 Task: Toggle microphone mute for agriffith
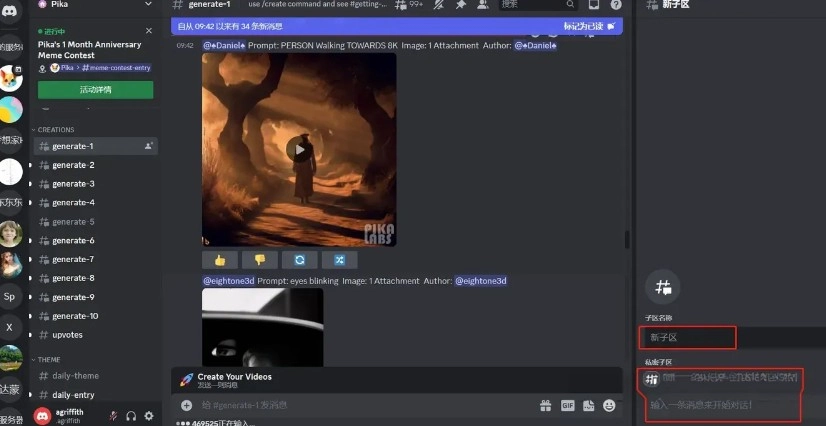click(114, 415)
